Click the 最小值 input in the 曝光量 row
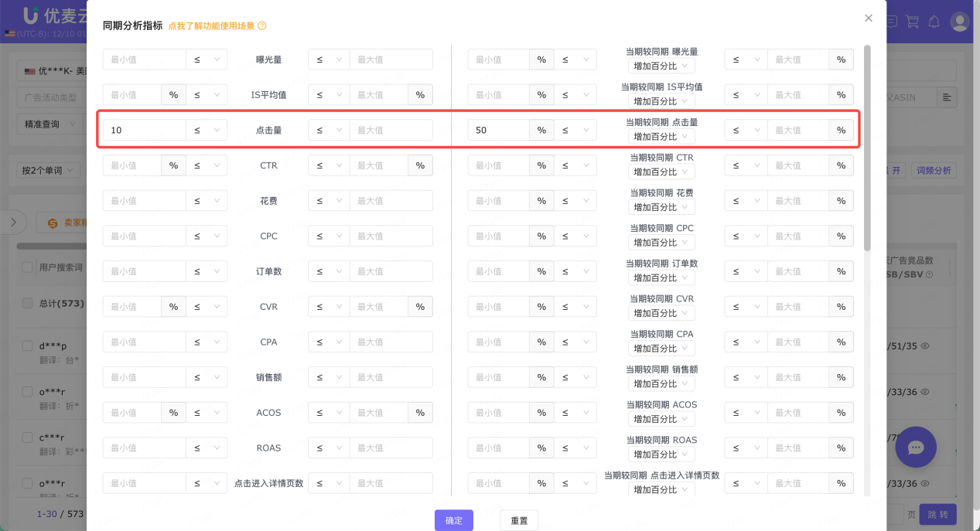Viewport: 980px width, 531px height. (x=144, y=59)
